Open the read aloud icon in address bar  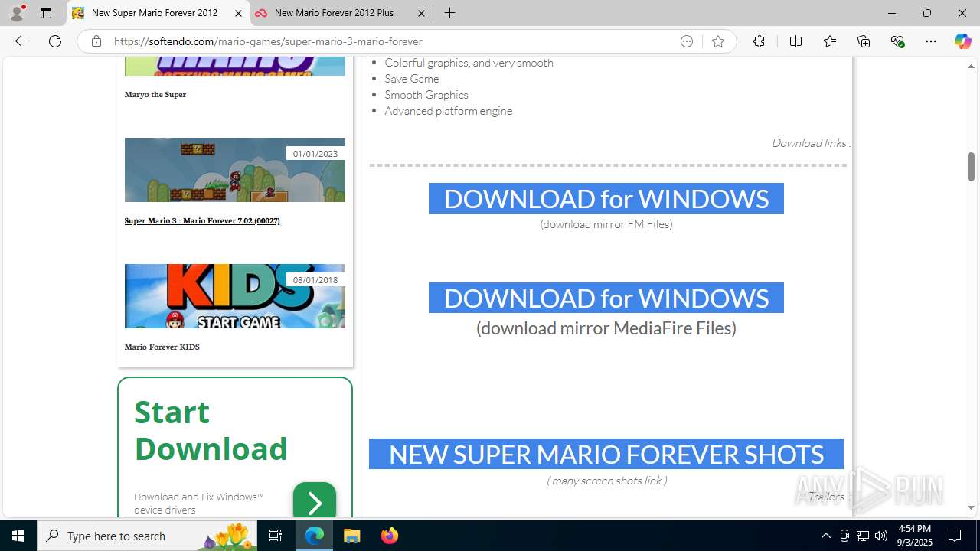point(687,41)
